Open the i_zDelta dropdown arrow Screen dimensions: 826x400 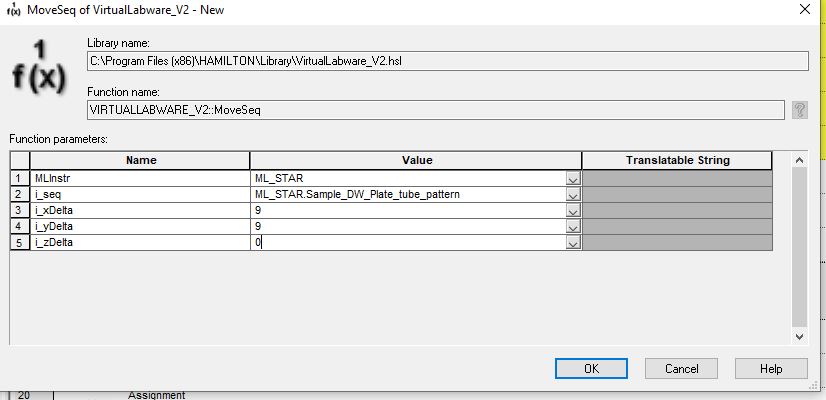pyautogui.click(x=573, y=242)
